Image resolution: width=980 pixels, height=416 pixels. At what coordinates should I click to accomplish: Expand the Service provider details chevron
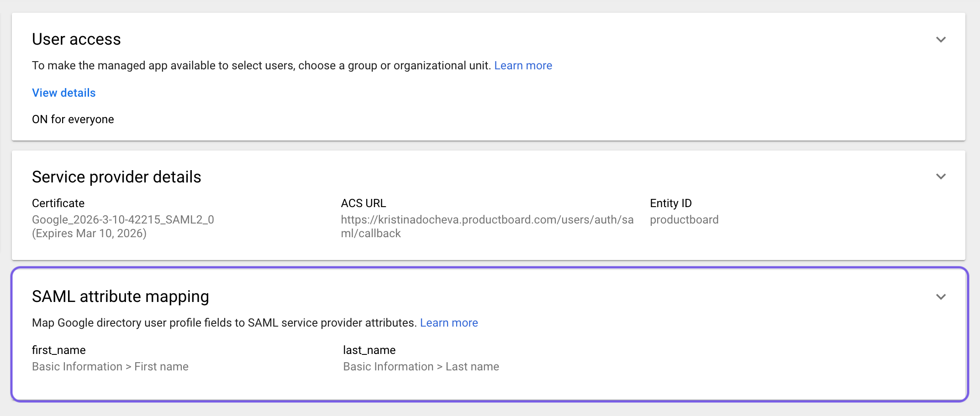click(x=941, y=177)
